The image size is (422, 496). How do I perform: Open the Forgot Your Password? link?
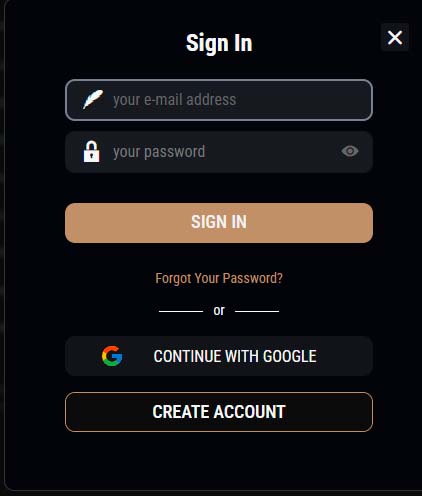coord(219,278)
